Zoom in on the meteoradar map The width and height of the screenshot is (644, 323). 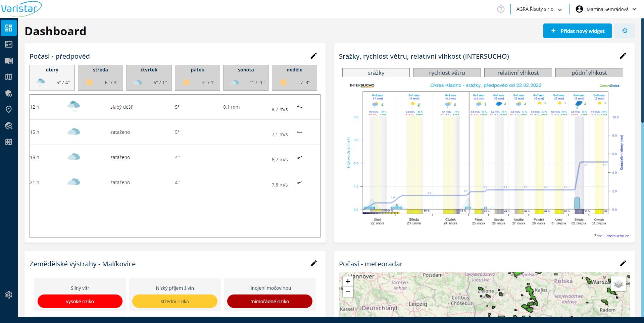pyautogui.click(x=348, y=281)
